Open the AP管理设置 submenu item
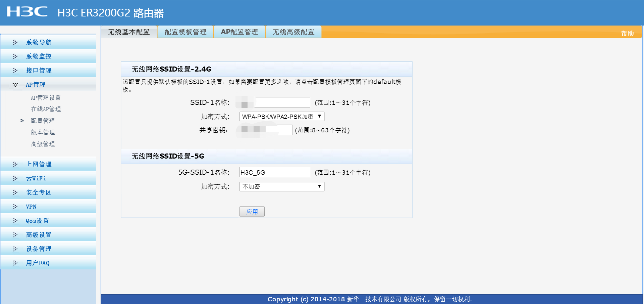The image size is (644, 304). click(46, 98)
